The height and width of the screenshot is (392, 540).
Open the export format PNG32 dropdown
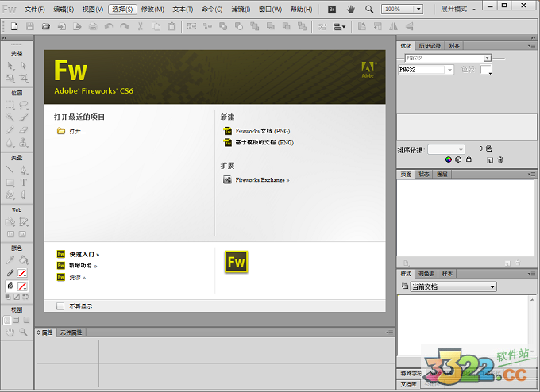[x=449, y=70]
